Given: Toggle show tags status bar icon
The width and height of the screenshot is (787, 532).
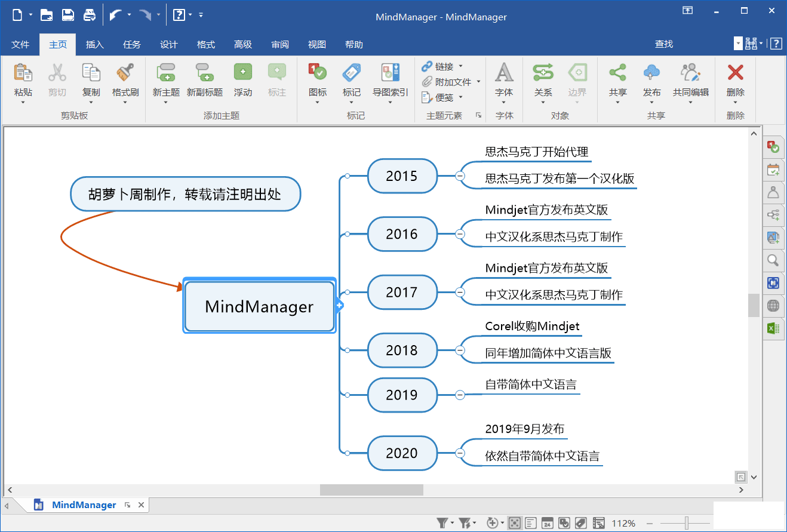Looking at the screenshot, I should tap(580, 523).
